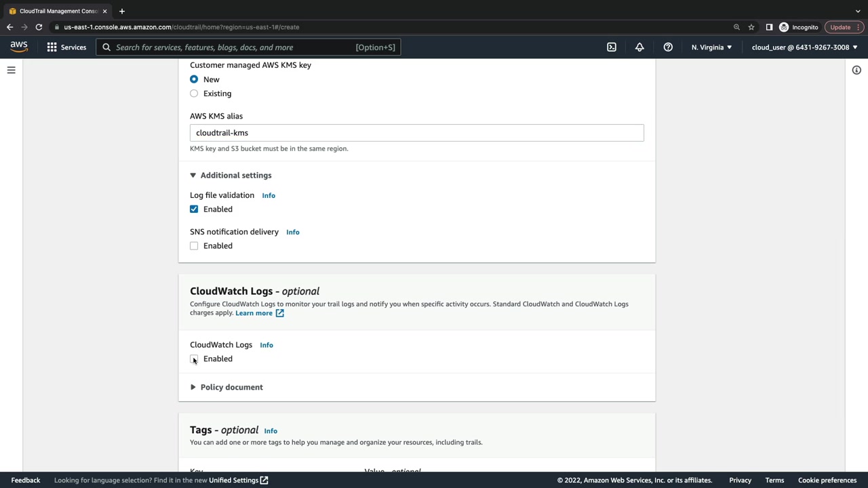Open the info panel icon at right edge
868x488 pixels.
click(x=856, y=70)
